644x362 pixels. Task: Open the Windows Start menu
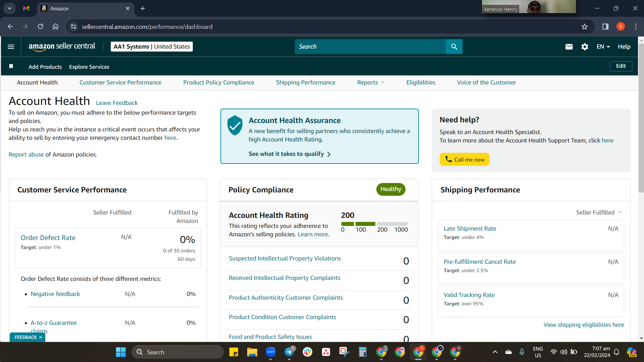[x=121, y=352]
